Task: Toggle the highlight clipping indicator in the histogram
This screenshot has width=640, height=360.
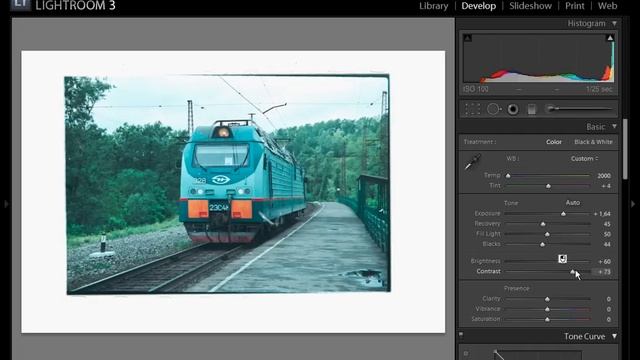Action: (610, 38)
